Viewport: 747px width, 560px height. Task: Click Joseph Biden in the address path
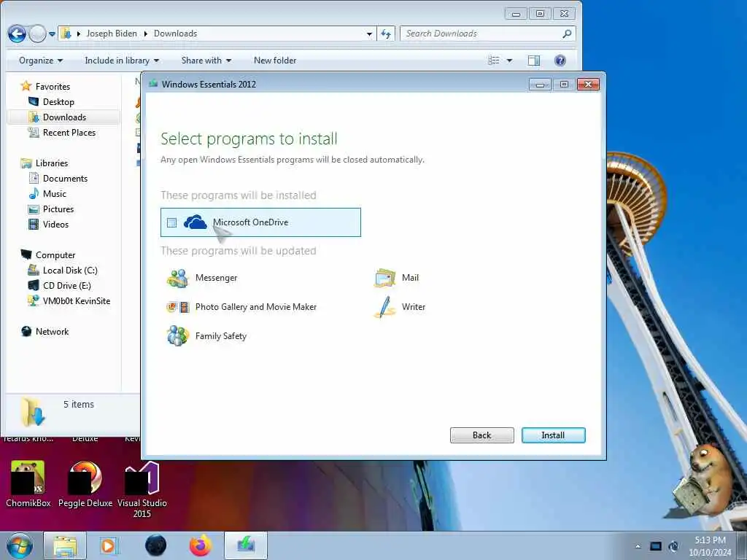(x=112, y=34)
